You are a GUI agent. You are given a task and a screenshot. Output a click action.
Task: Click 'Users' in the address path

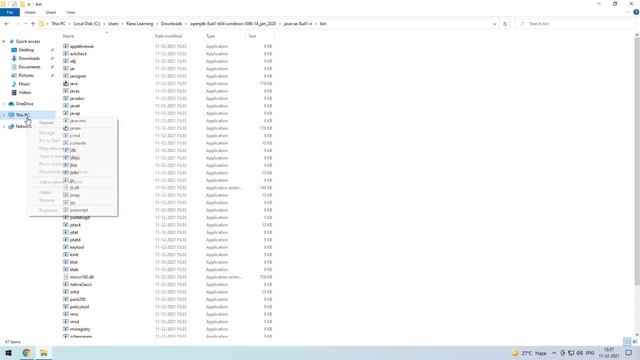[113, 24]
